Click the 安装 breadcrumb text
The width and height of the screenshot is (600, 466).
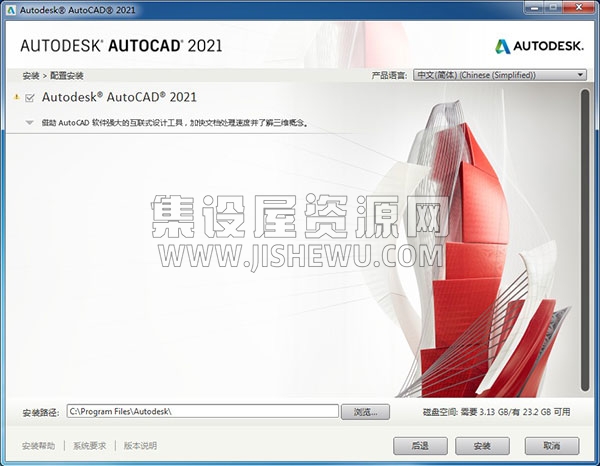(31, 76)
